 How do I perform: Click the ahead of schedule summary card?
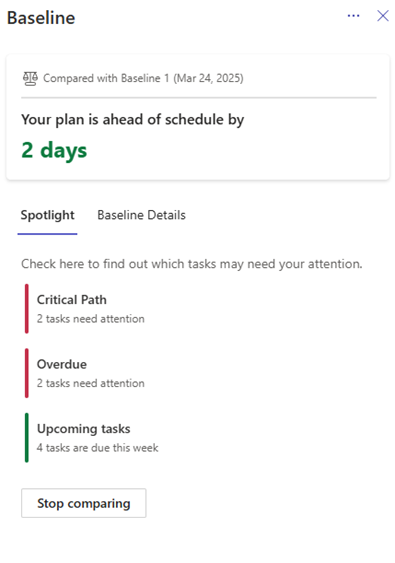pos(198,117)
